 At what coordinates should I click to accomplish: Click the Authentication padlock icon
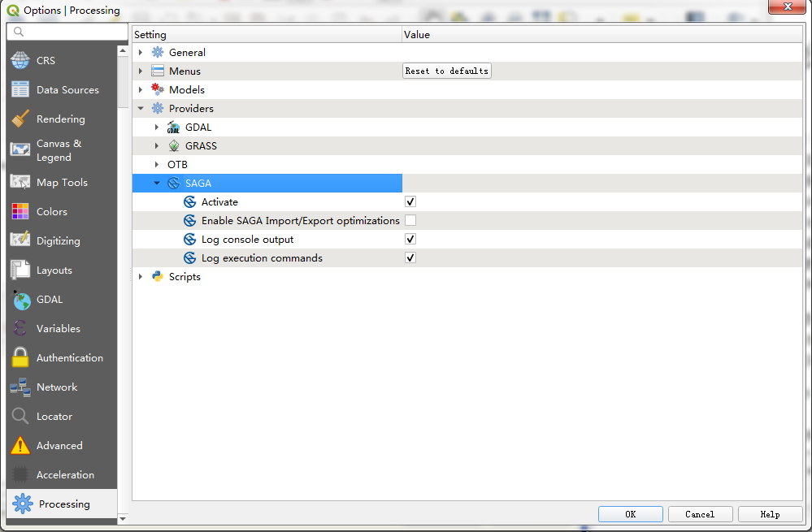coord(20,357)
